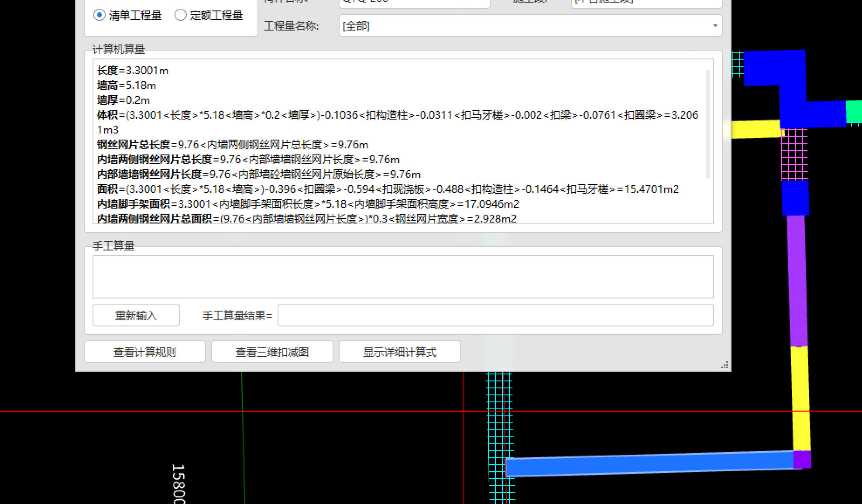Click the 显示详细计算式 button
Viewport: 862px width, 504px height.
point(400,352)
